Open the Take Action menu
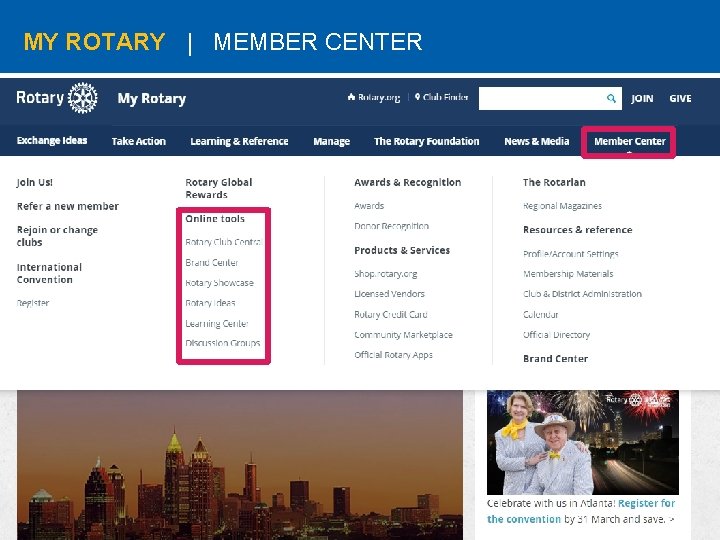Image resolution: width=720 pixels, height=540 pixels. pyautogui.click(x=139, y=141)
